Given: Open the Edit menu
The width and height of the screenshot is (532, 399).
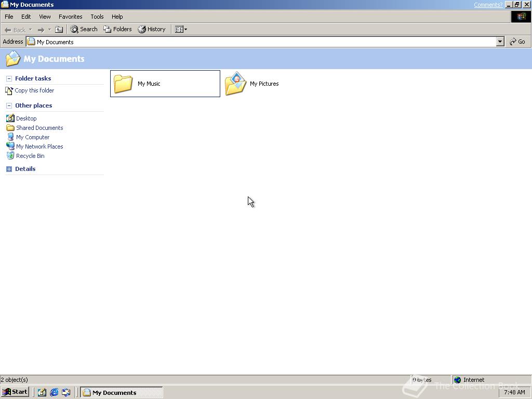Looking at the screenshot, I should [x=26, y=17].
